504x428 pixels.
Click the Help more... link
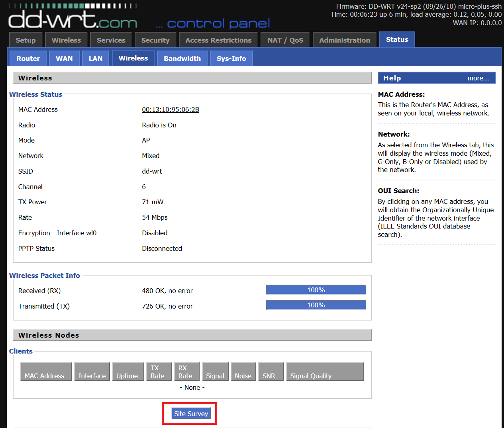click(x=478, y=78)
